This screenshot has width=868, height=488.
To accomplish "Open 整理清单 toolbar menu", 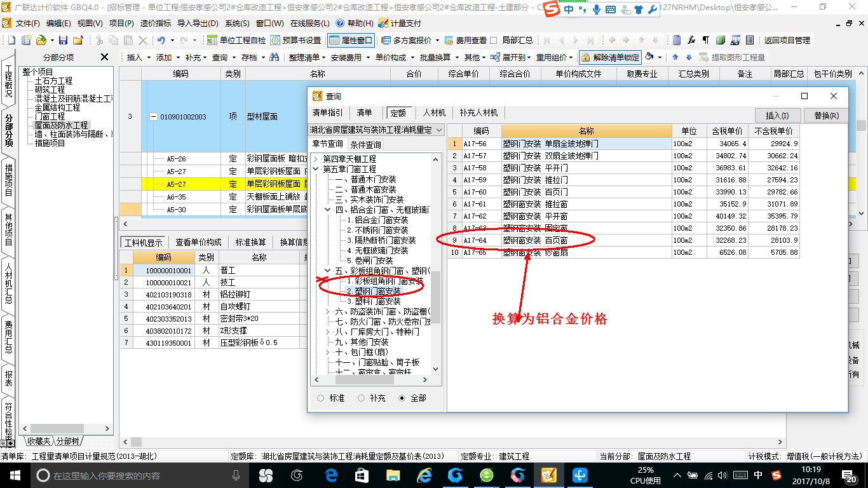I will pyautogui.click(x=307, y=57).
